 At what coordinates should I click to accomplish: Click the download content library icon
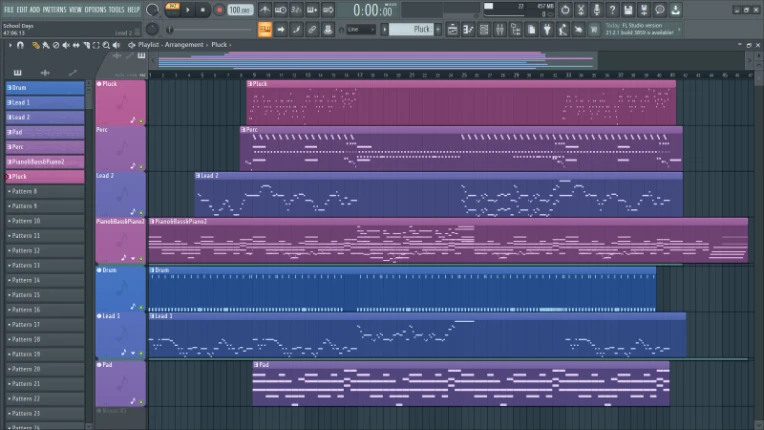coord(675,10)
